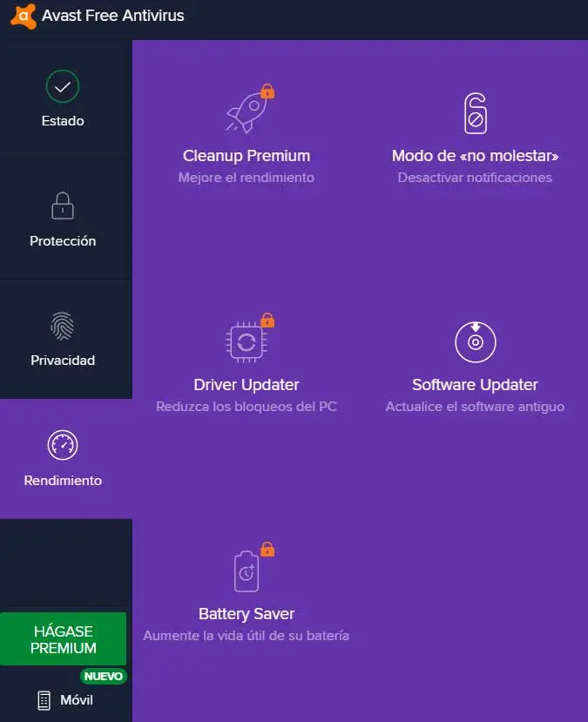Select the Rendimiento speedometer icon

pos(63,445)
